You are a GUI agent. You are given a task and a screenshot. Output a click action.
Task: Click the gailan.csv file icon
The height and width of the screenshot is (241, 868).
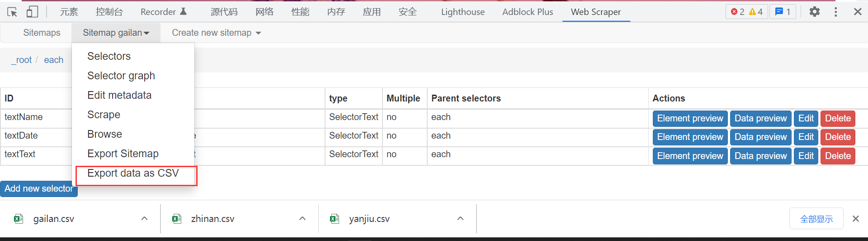tap(19, 219)
